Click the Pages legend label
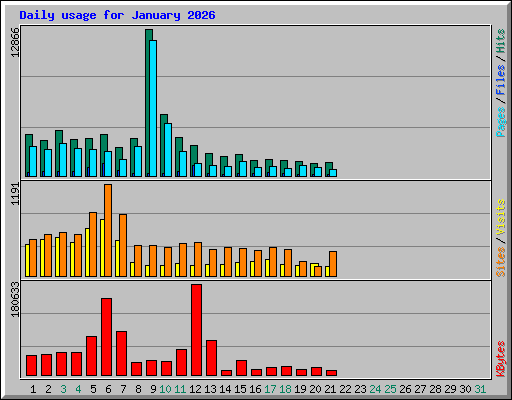Image resolution: width=512 pixels, height=400 pixels. click(x=501, y=122)
